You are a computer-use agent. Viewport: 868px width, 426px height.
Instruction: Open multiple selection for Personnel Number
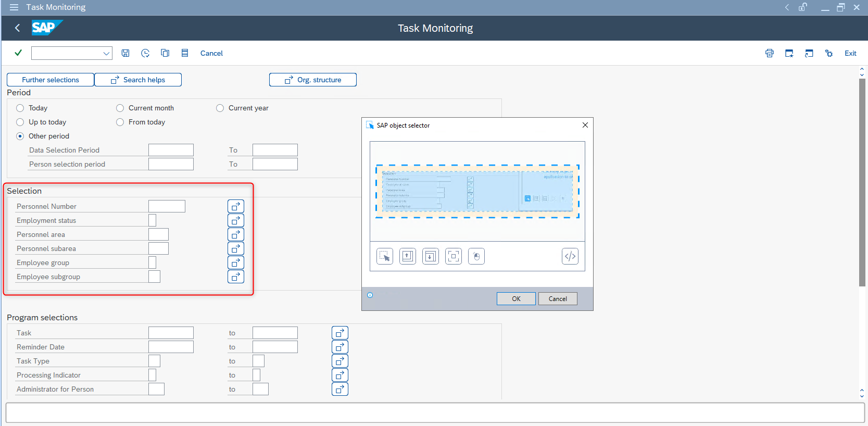click(236, 206)
